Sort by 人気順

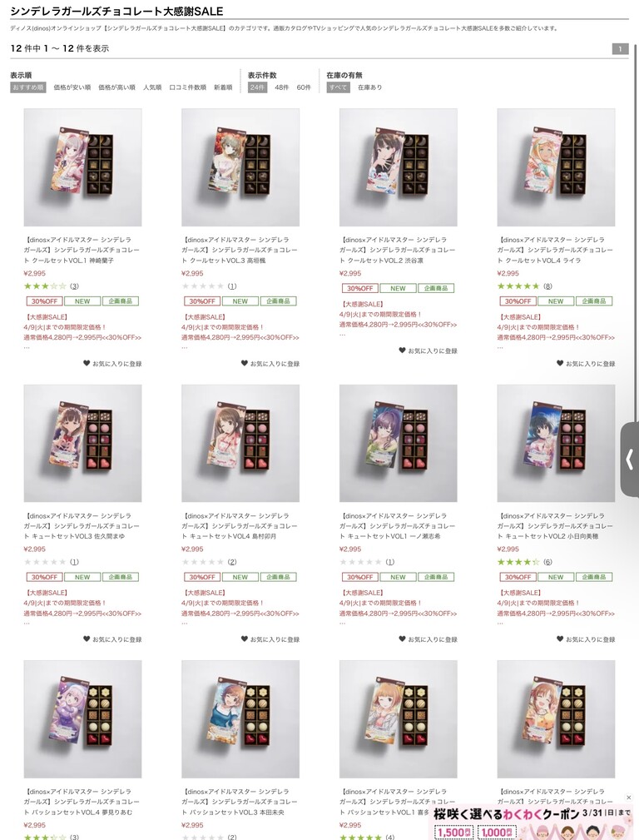(x=152, y=87)
